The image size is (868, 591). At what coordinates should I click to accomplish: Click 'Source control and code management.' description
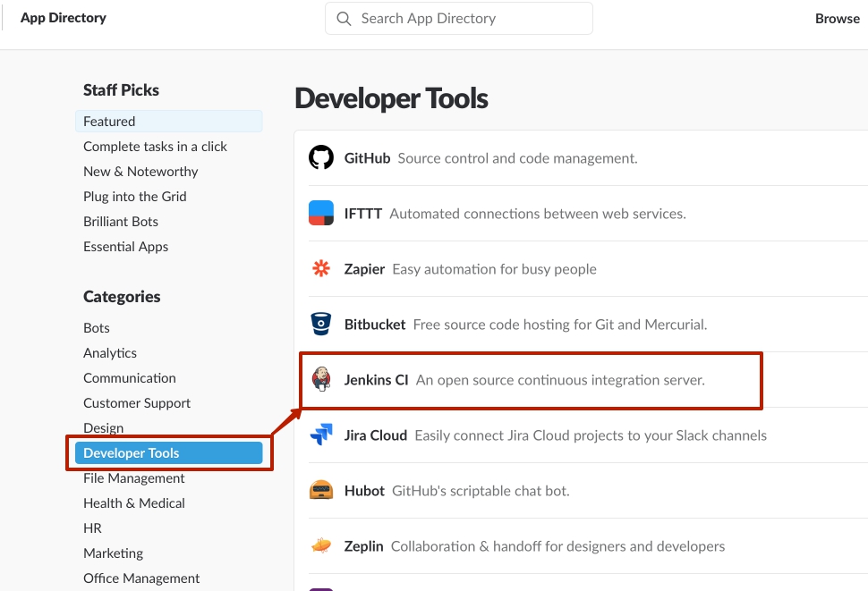517,158
